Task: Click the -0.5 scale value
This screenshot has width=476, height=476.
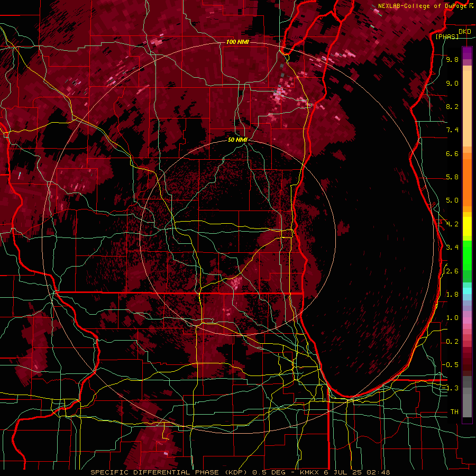Action: pos(450,364)
